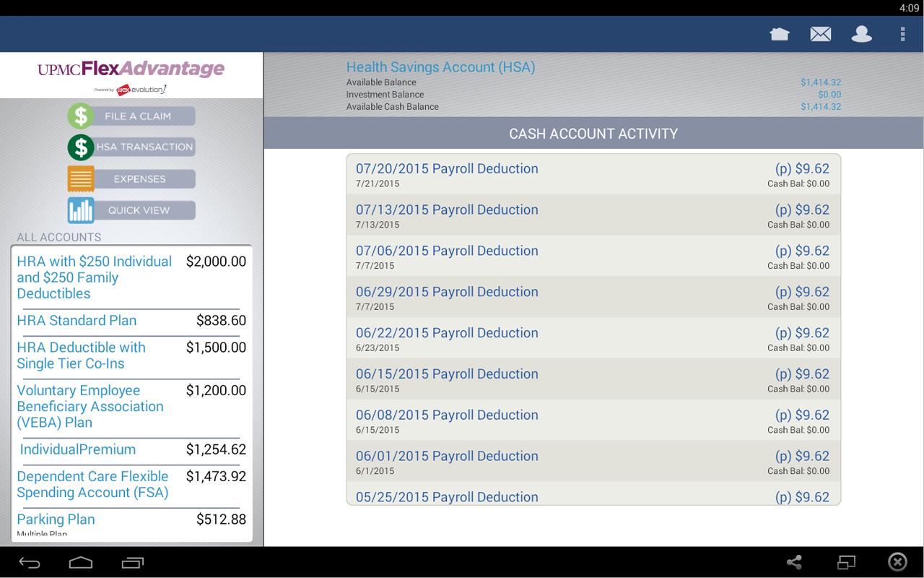
Task: Open the 06/29/2015 Payroll Deduction entry
Action: pos(593,298)
